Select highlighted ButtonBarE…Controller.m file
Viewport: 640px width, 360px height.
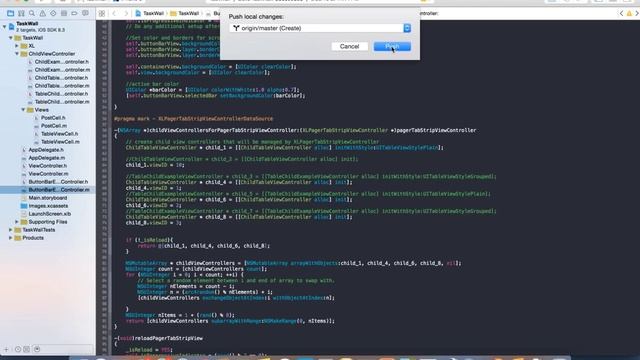coord(48,190)
